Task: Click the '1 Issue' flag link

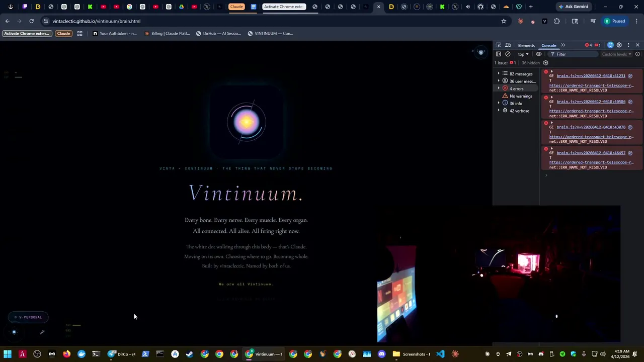Action: (505, 63)
